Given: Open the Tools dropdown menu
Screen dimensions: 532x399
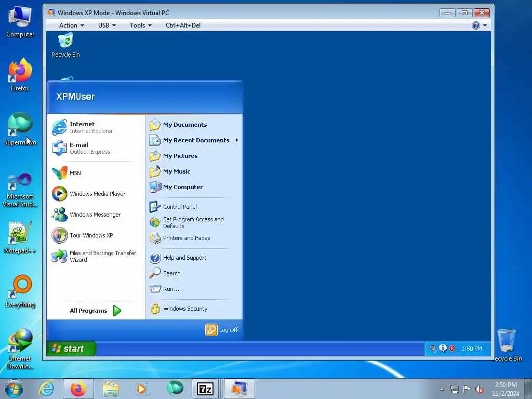Looking at the screenshot, I should pos(140,25).
